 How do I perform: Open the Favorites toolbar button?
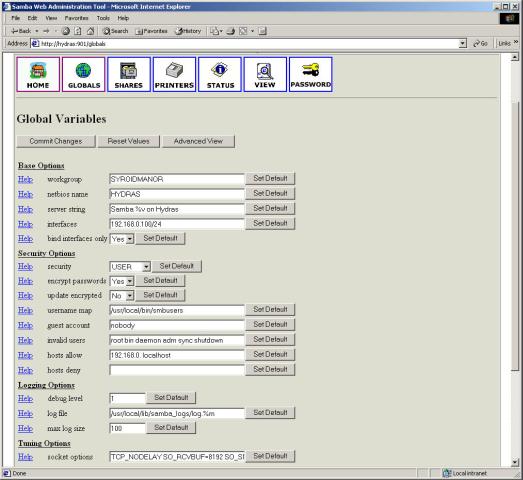coord(151,31)
